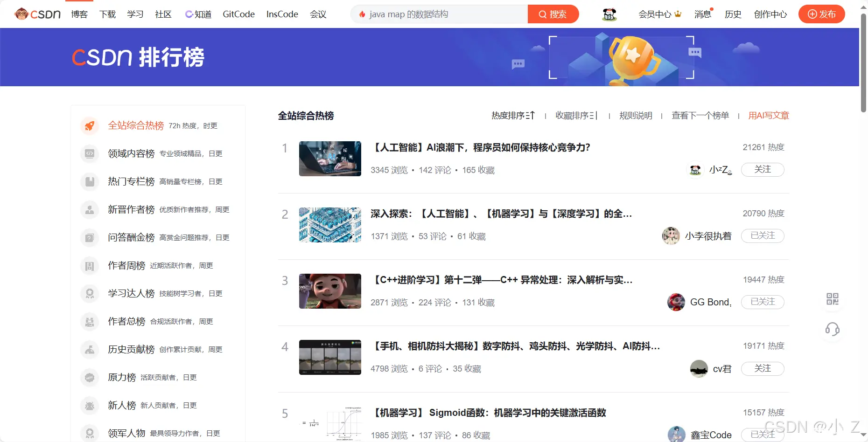Follow author cv君 with the 关注 button
This screenshot has width=868, height=442.
[x=763, y=368]
